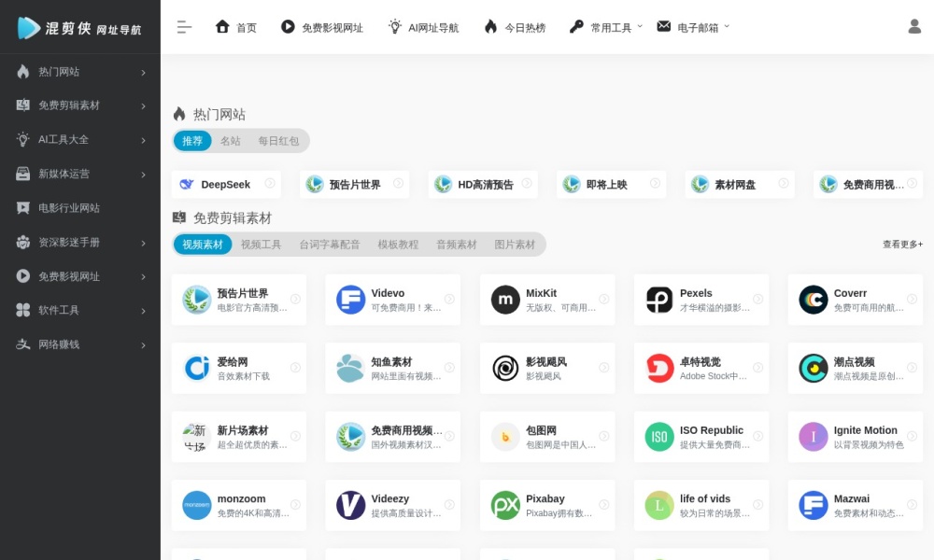The height and width of the screenshot is (560, 934).
Task: Click the 混剪侠 site logo
Action: pyautogui.click(x=79, y=28)
